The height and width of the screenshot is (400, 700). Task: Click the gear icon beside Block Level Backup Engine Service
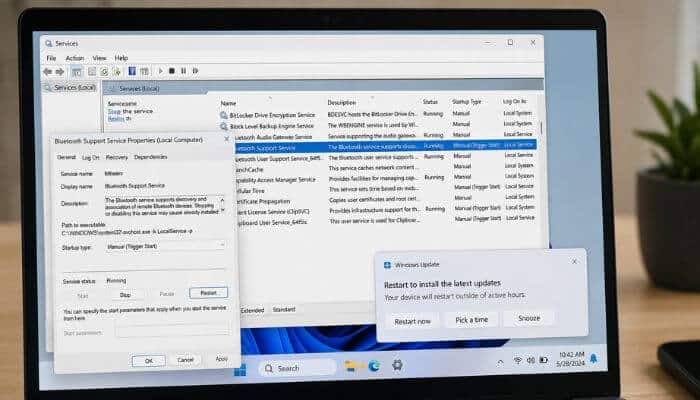[x=224, y=126]
